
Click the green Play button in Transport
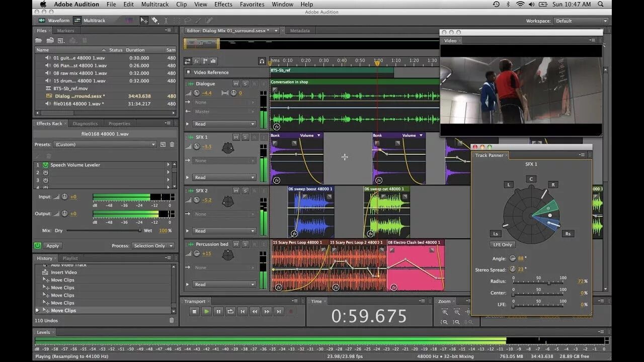coord(206,312)
